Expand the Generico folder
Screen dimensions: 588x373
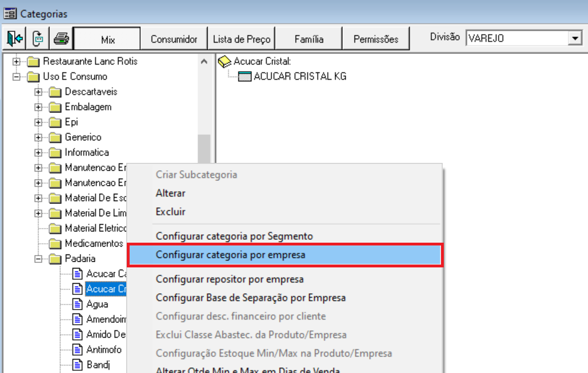38,138
